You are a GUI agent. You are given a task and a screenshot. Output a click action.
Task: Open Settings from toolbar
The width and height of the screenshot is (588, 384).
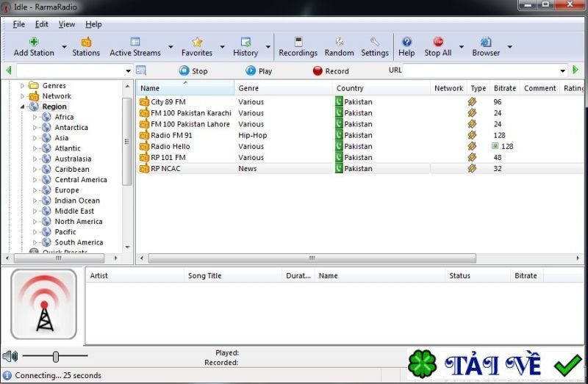pyautogui.click(x=375, y=47)
